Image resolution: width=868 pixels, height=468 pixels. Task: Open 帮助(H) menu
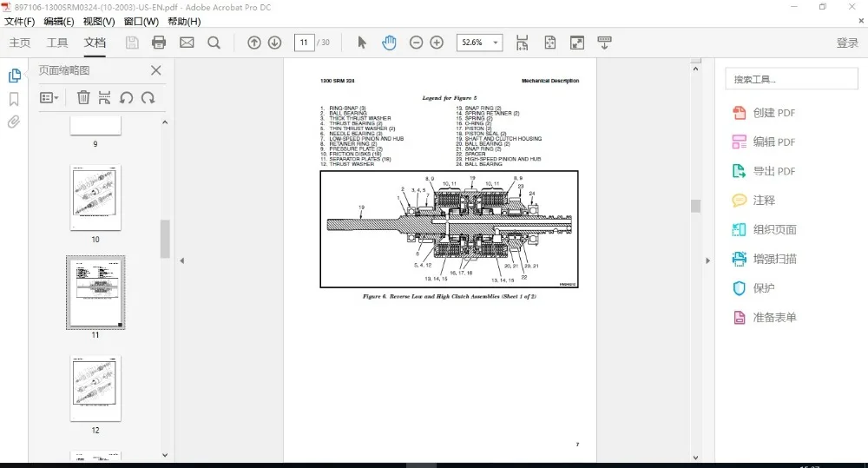pyautogui.click(x=184, y=22)
